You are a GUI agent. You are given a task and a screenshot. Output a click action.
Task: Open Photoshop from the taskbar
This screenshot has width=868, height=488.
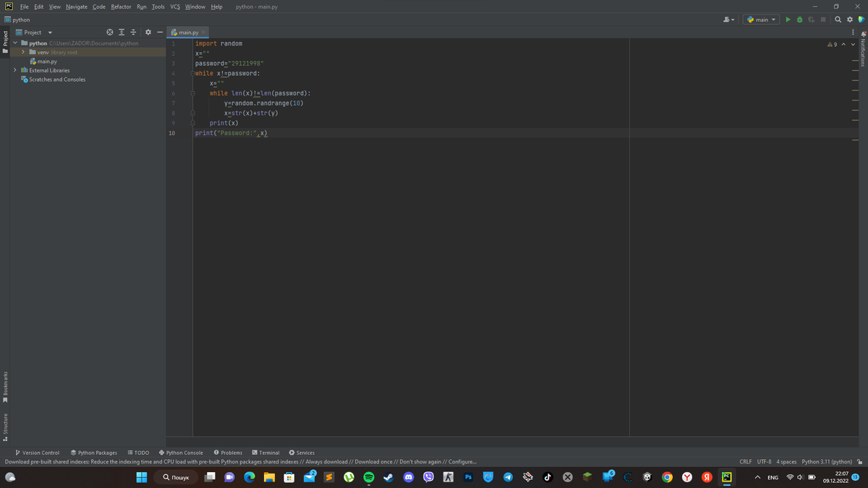468,477
